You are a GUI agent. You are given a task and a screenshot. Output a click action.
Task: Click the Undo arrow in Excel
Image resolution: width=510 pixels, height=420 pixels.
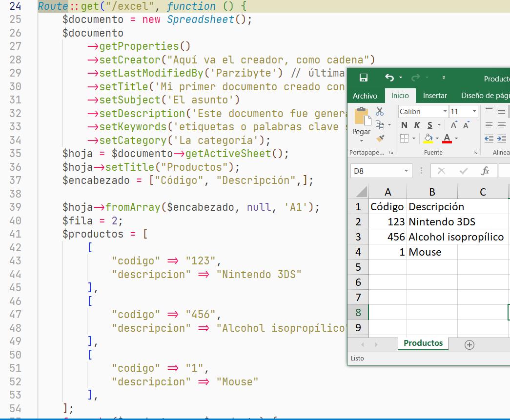pyautogui.click(x=389, y=78)
